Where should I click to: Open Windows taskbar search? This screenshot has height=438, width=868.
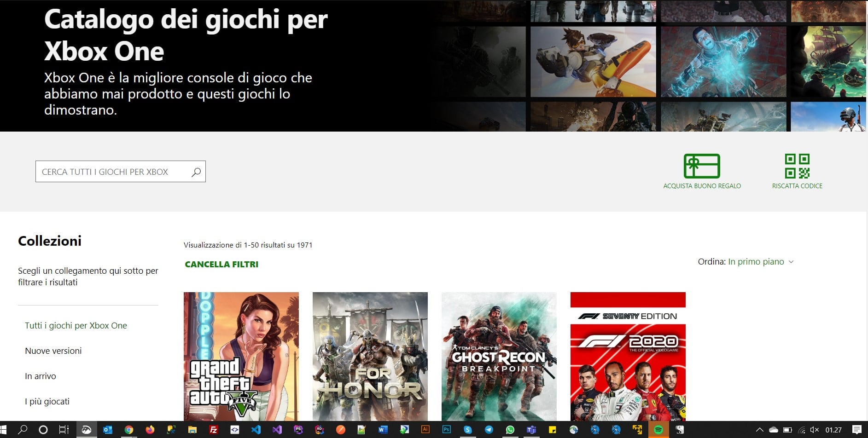[23, 430]
